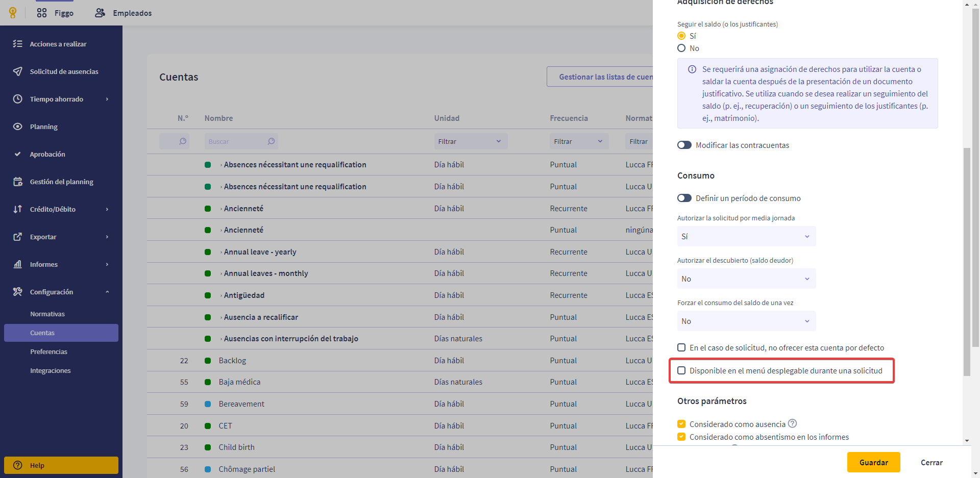Click the Configuración tools icon
The width and height of the screenshot is (980, 478).
click(x=18, y=292)
